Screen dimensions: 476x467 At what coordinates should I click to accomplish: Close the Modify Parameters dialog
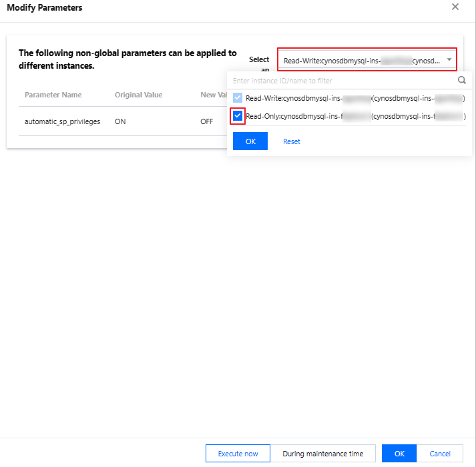point(455,7)
